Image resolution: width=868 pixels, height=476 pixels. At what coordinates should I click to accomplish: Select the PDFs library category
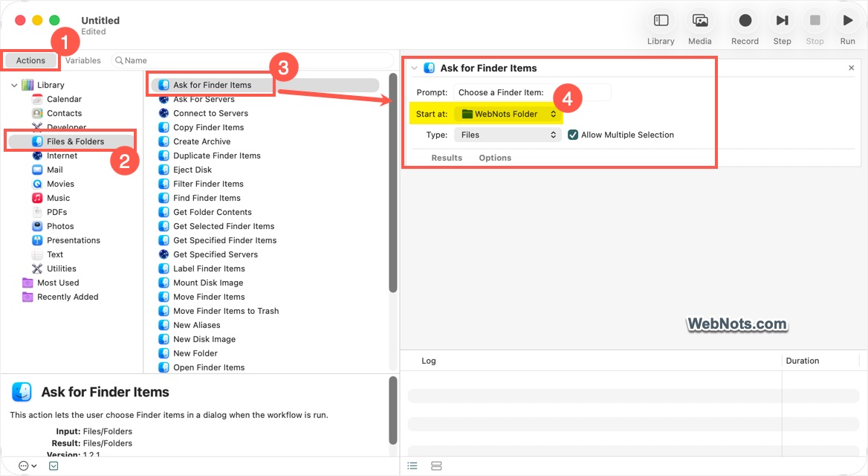coord(56,212)
